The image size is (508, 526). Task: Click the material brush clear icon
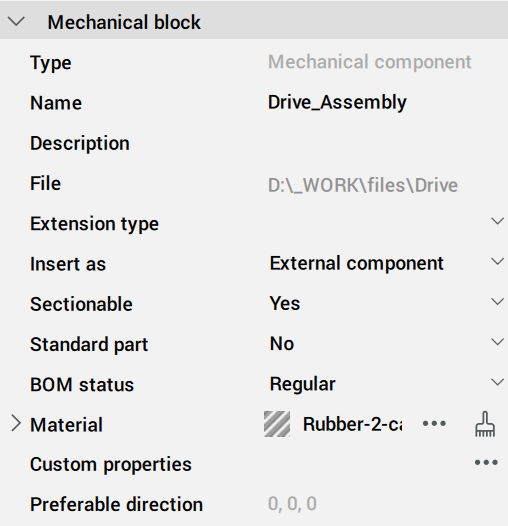[x=485, y=424]
